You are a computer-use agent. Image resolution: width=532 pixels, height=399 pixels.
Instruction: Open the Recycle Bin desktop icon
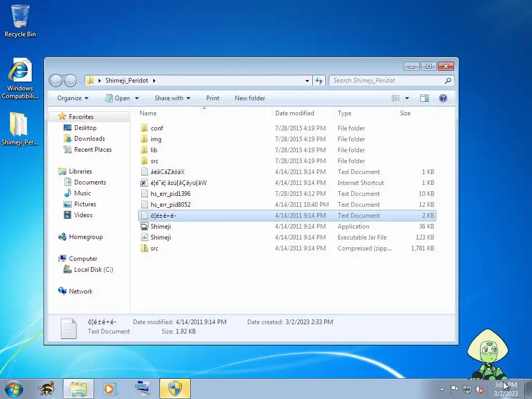point(20,21)
